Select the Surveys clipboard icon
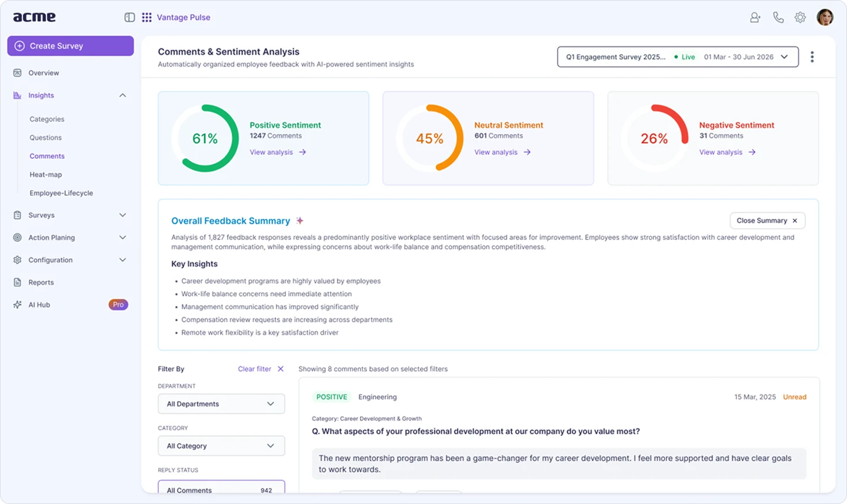 click(17, 215)
